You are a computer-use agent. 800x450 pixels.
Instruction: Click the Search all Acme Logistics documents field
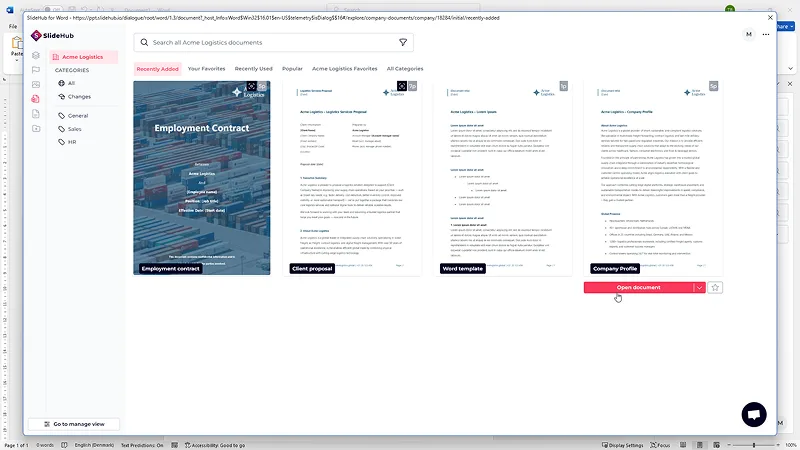pos(273,42)
